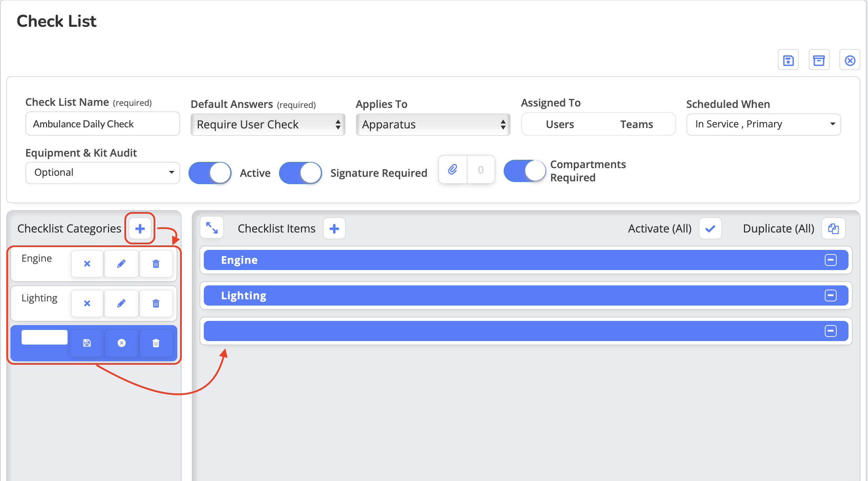Add a new checklist category

(x=140, y=229)
